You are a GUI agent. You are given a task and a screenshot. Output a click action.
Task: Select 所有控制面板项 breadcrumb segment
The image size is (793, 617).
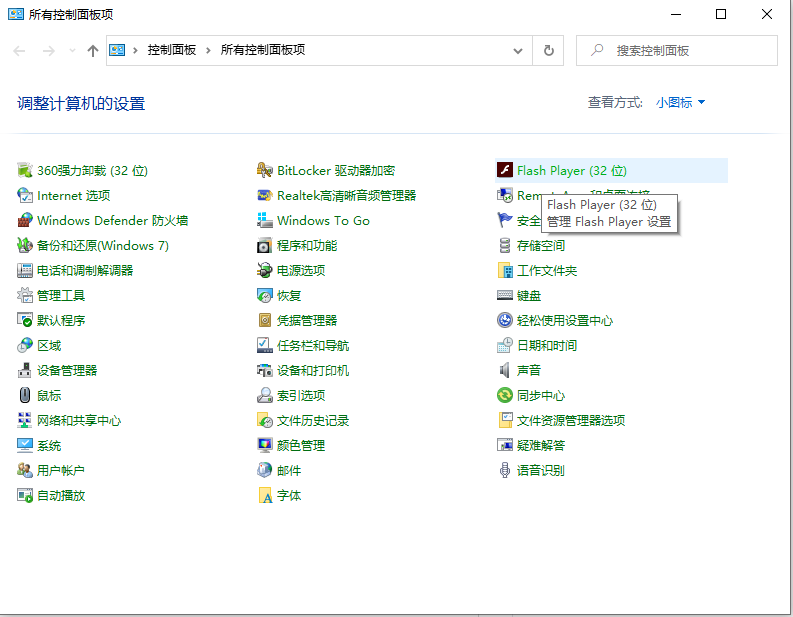[262, 50]
